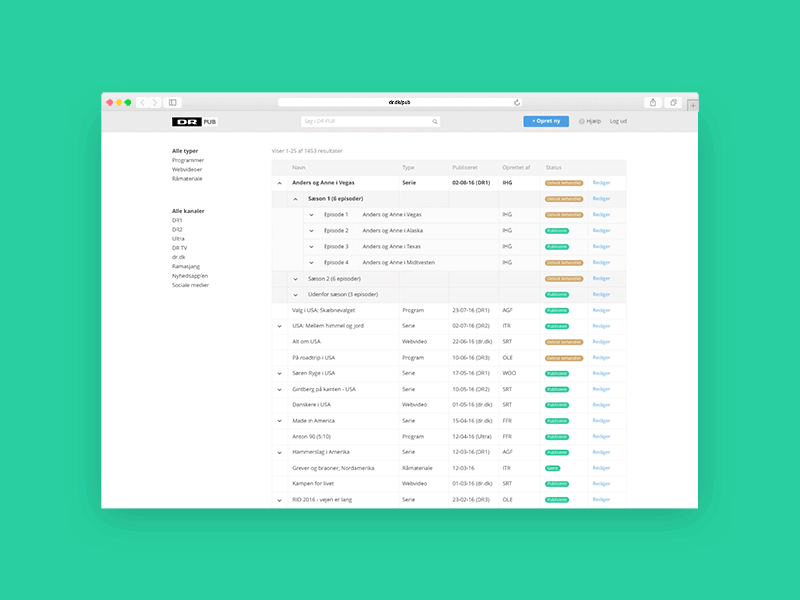
Task: Open a new browser tab with the plus icon
Action: 692,104
